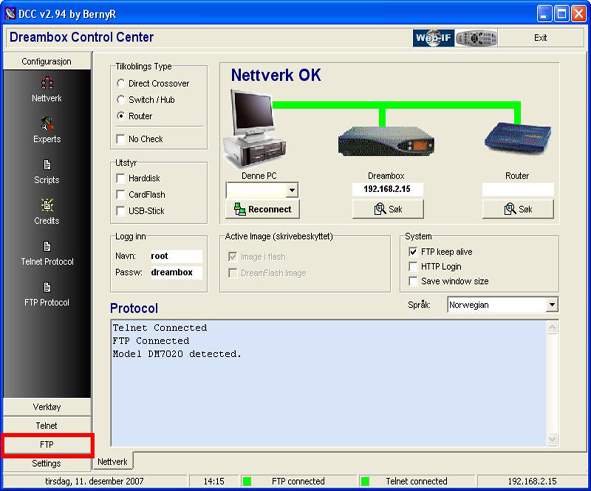The image size is (591, 491).
Task: Open the FTP Protocol log icon
Action: 47,288
